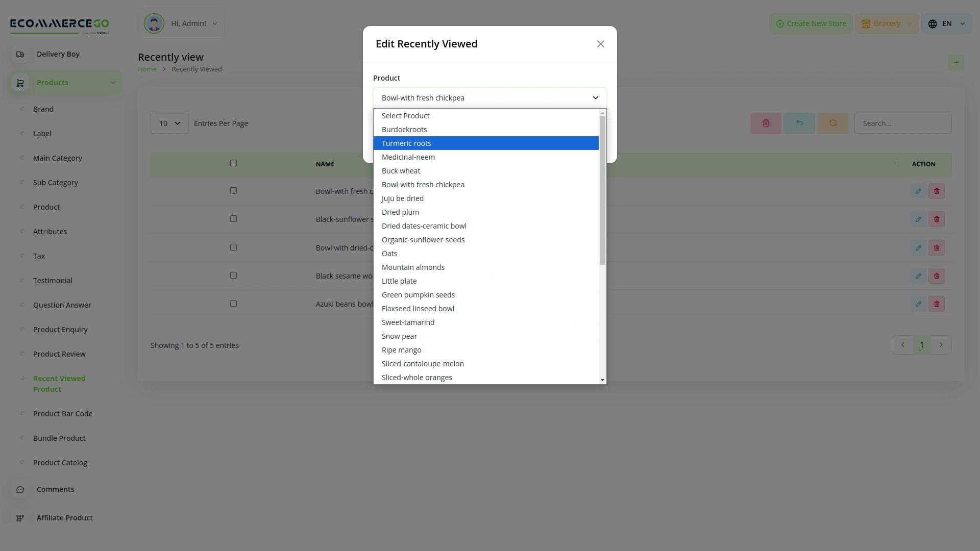The image size is (980, 551).
Task: Select Brand from the sidebar menu
Action: (x=43, y=109)
